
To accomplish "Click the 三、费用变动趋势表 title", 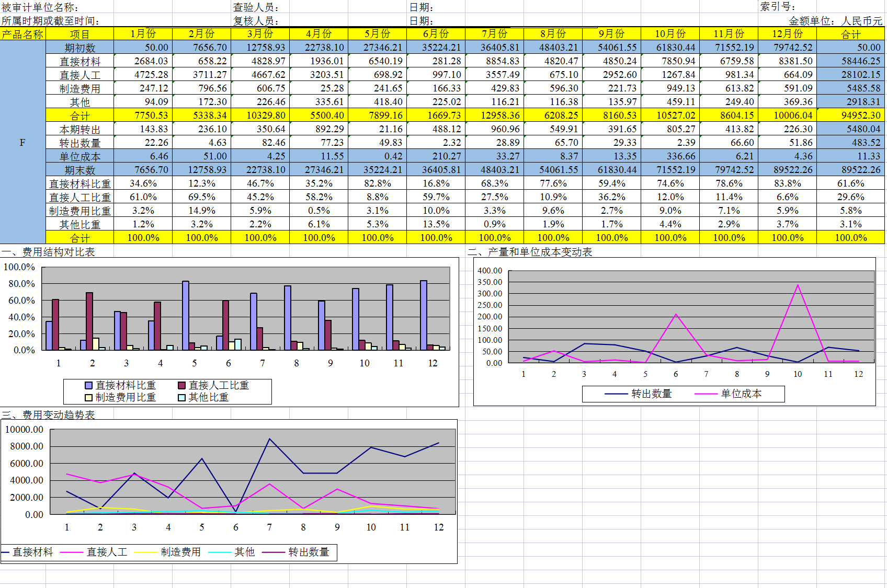I will (48, 415).
